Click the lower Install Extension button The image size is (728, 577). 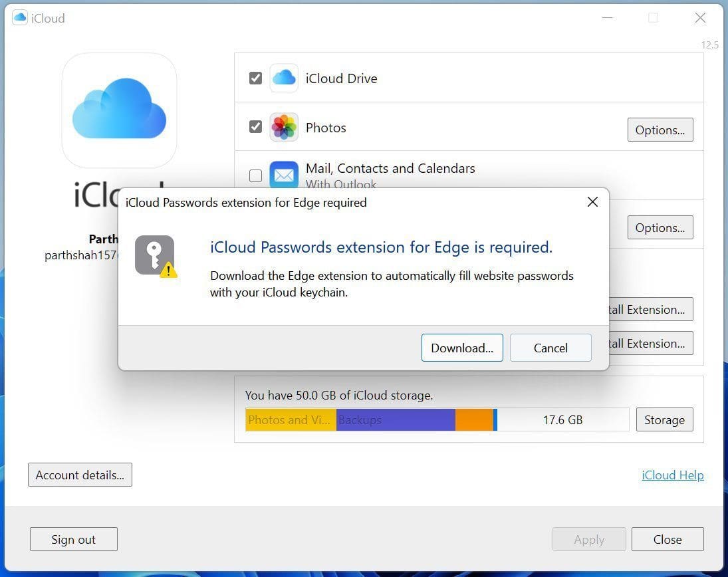pyautogui.click(x=650, y=343)
